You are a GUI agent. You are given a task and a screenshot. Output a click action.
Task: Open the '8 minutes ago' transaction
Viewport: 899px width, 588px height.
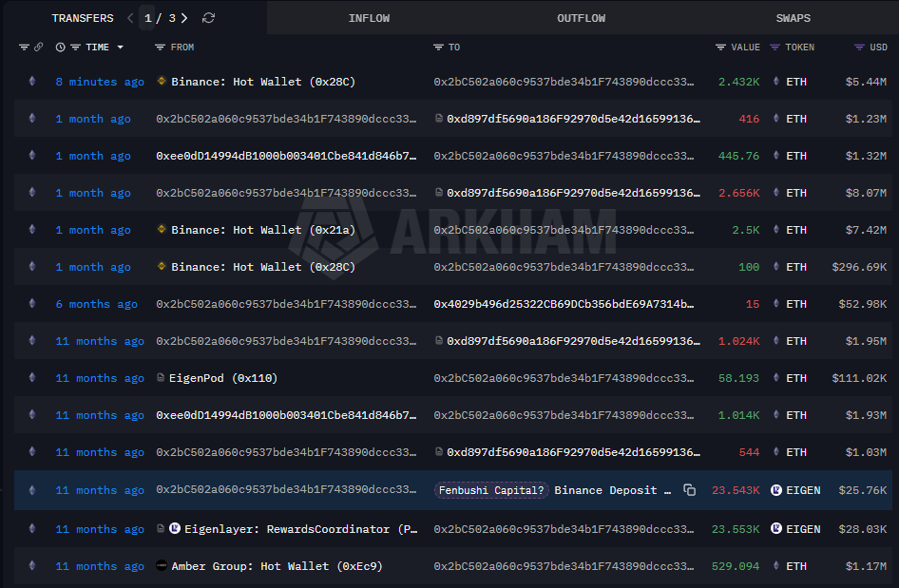(x=100, y=82)
